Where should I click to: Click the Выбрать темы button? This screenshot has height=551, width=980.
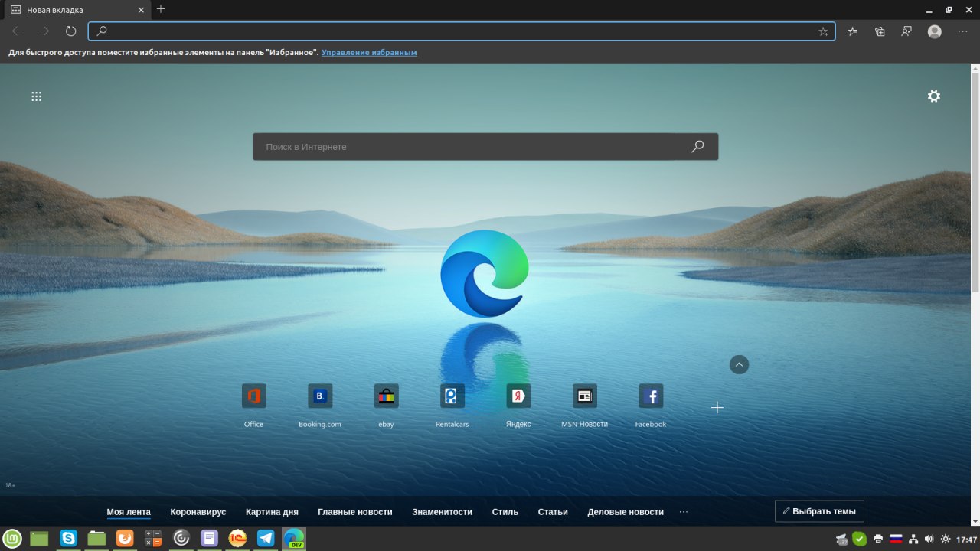coord(819,511)
